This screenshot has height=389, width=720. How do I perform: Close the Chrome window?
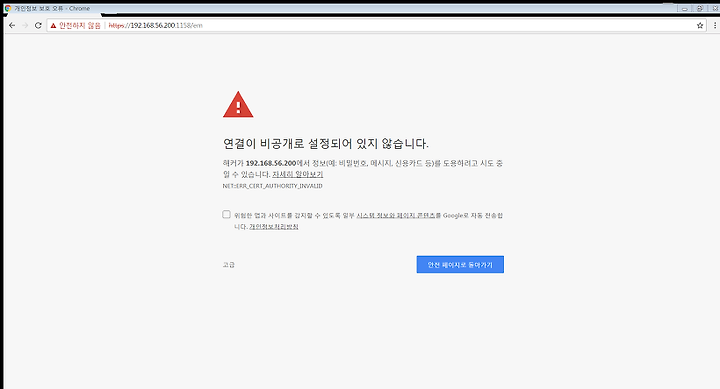[714, 8]
